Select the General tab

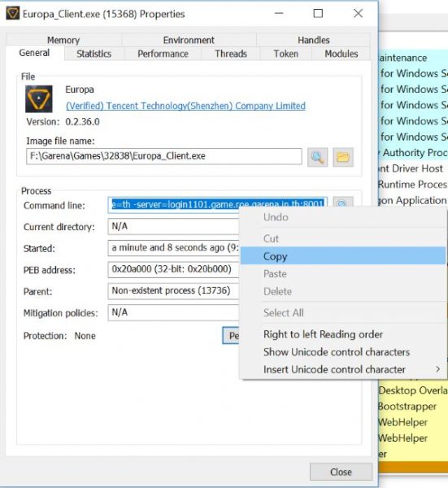tap(34, 53)
